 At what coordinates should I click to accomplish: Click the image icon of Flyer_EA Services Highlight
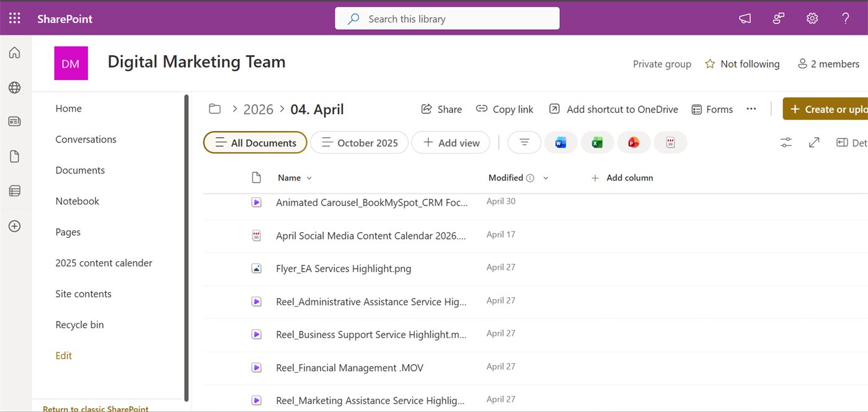[x=256, y=269]
